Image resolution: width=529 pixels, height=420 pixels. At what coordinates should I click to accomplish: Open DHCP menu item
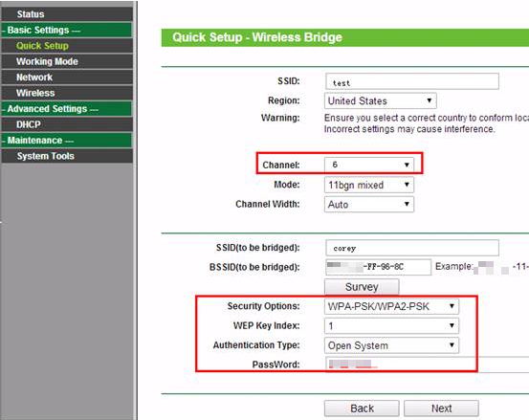tap(67, 124)
